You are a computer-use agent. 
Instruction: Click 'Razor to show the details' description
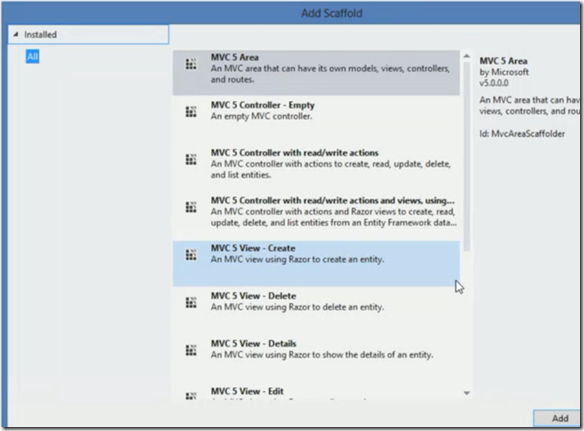(x=322, y=355)
